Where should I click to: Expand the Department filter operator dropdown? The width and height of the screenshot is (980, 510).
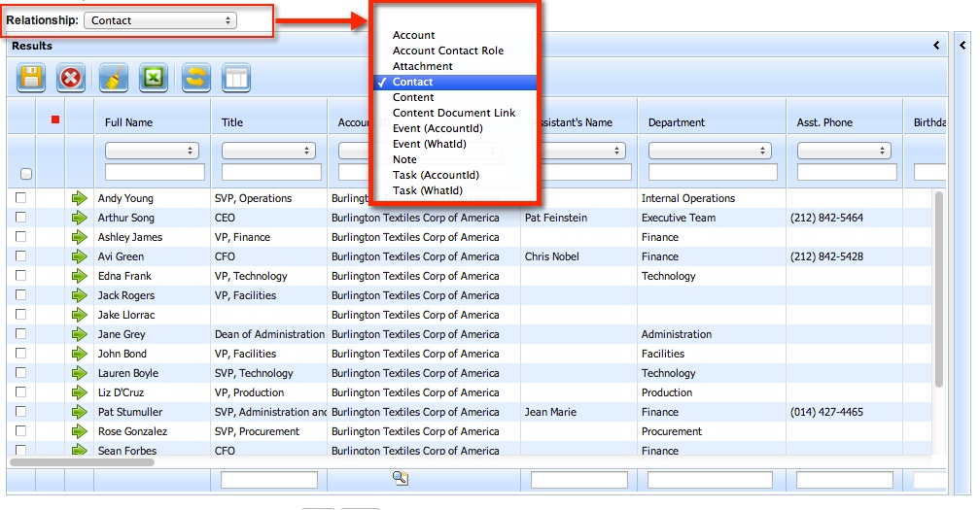(x=713, y=152)
